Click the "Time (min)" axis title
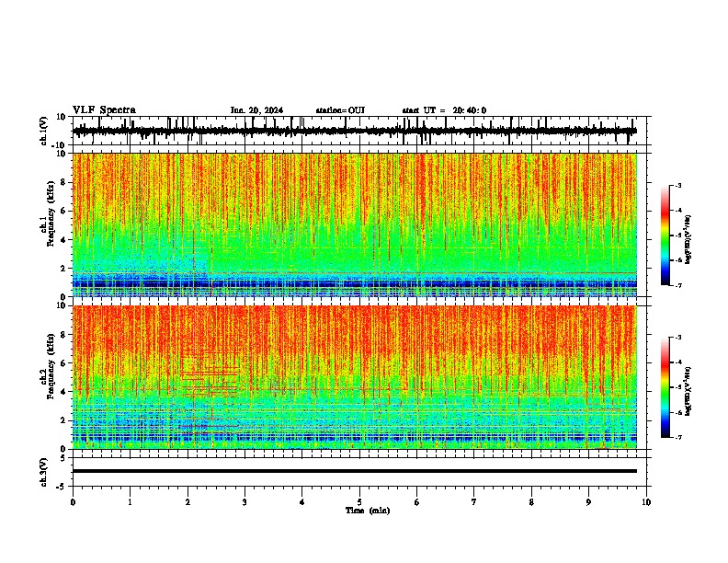The image size is (728, 563). [368, 511]
